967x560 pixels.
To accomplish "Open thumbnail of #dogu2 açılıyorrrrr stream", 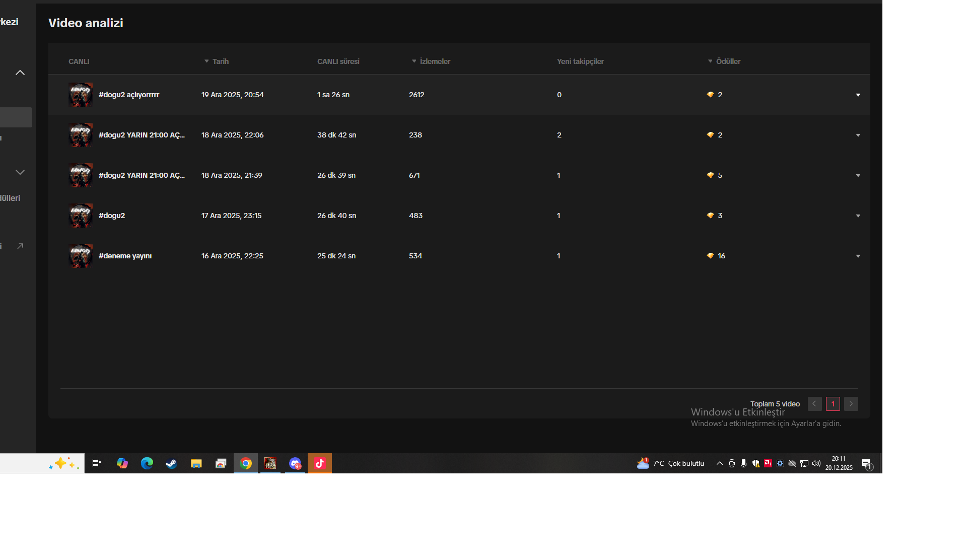I will 81,95.
